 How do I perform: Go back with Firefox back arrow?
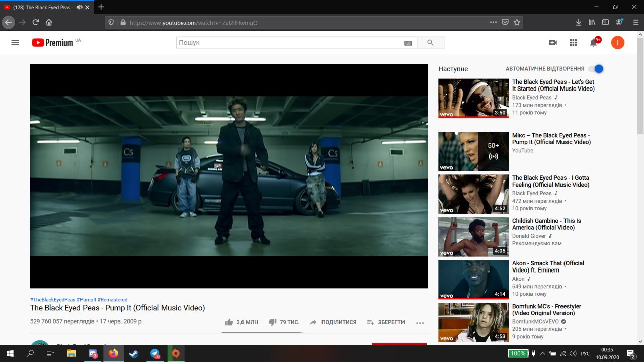[x=8, y=22]
